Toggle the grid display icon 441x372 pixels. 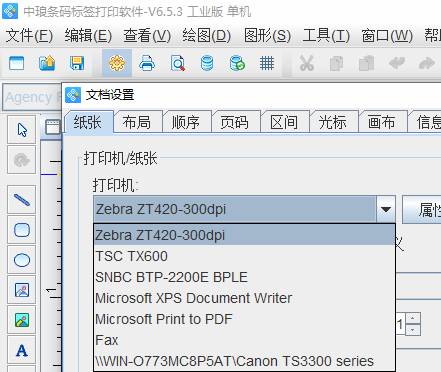coord(267,63)
